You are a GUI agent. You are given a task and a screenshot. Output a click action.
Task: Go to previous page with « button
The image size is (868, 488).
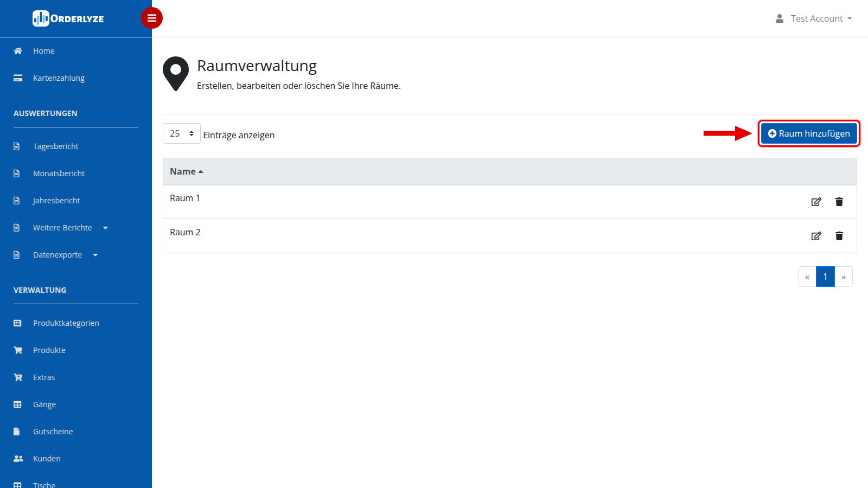point(807,277)
